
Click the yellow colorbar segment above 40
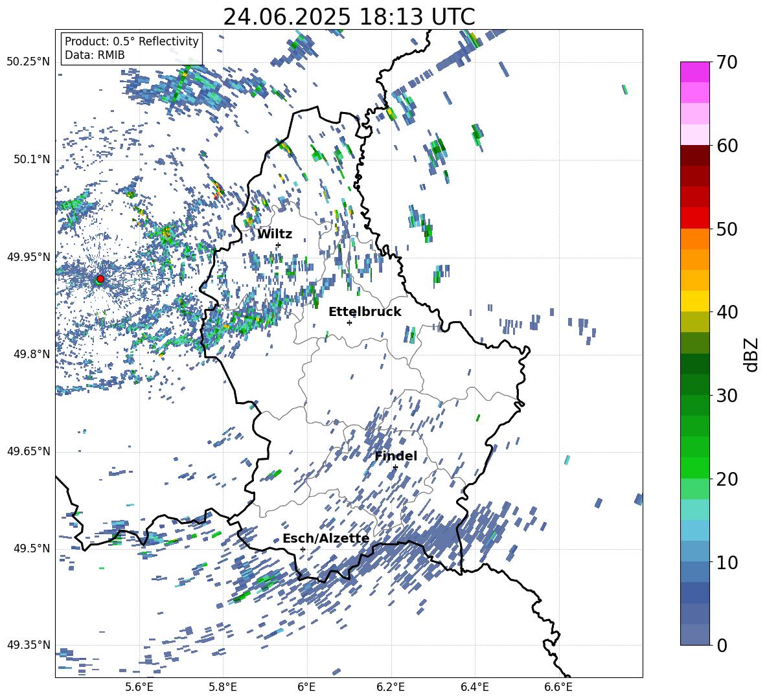pos(694,301)
